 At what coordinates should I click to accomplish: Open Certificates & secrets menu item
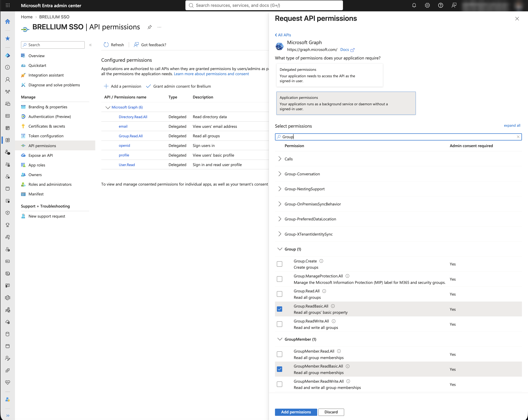[47, 126]
